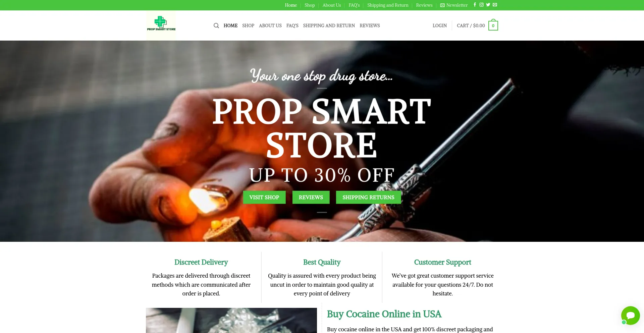Open the Instagram icon in top bar

pyautogui.click(x=481, y=5)
